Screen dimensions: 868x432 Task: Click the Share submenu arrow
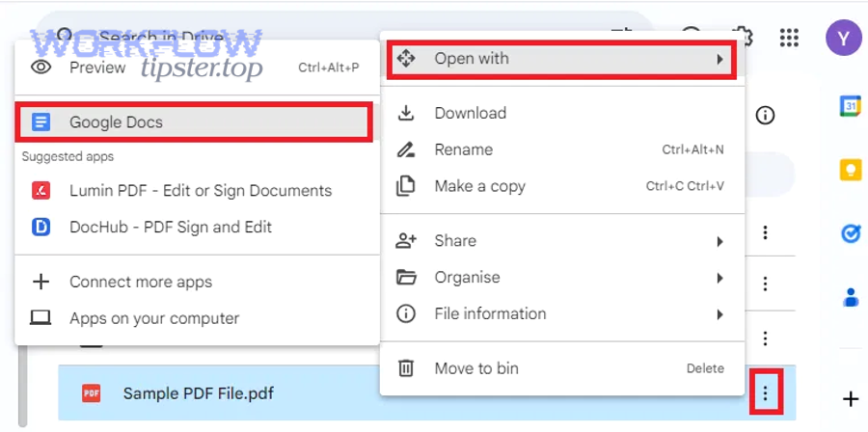(719, 241)
